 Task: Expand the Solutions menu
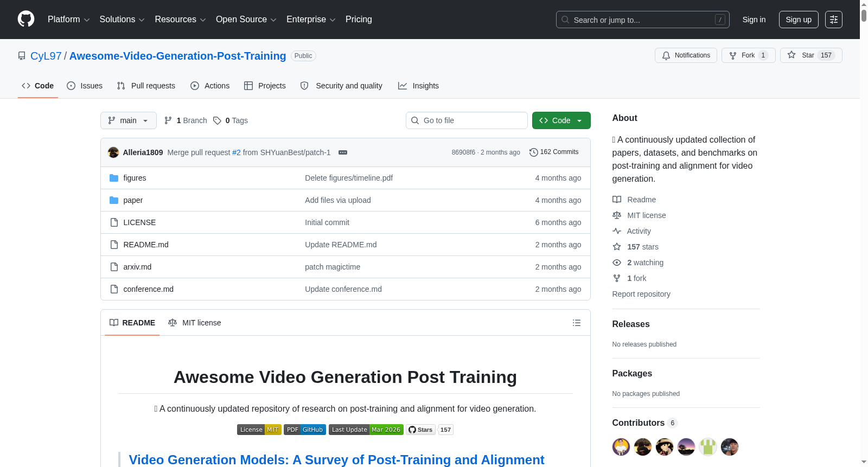click(122, 20)
